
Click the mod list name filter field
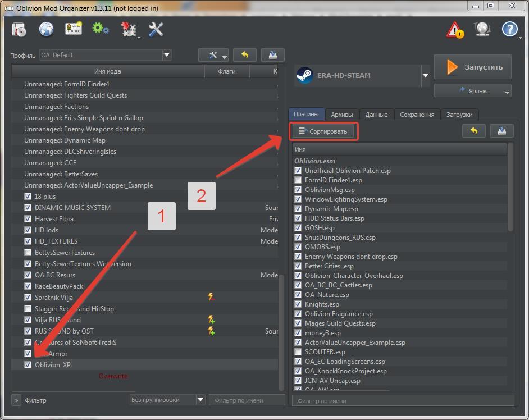247,400
